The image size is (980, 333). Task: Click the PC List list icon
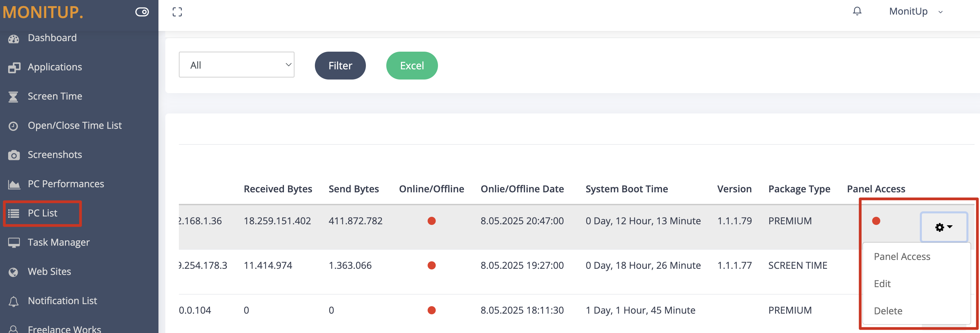point(14,213)
